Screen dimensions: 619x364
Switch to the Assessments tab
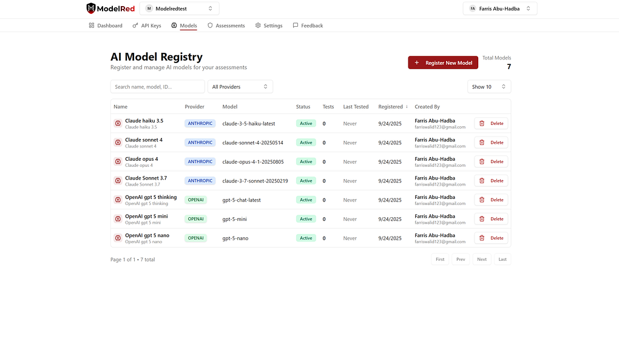tap(226, 25)
